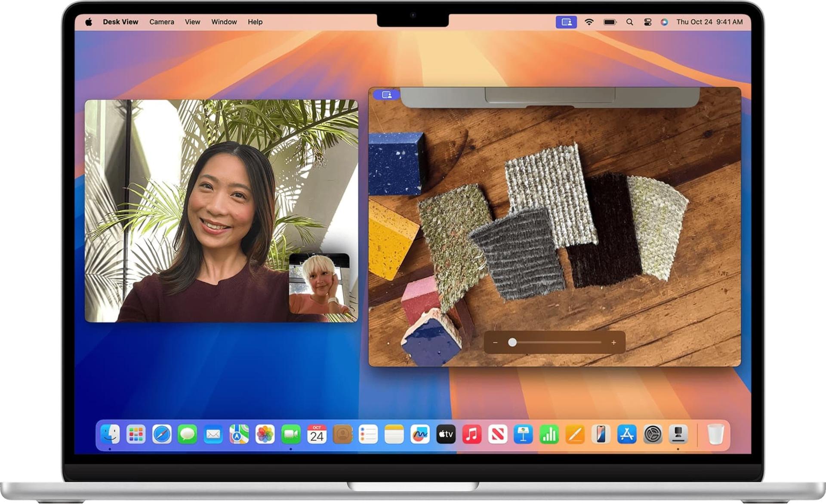This screenshot has width=826, height=504.
Task: Launch Freeform from the Dock
Action: (420, 434)
